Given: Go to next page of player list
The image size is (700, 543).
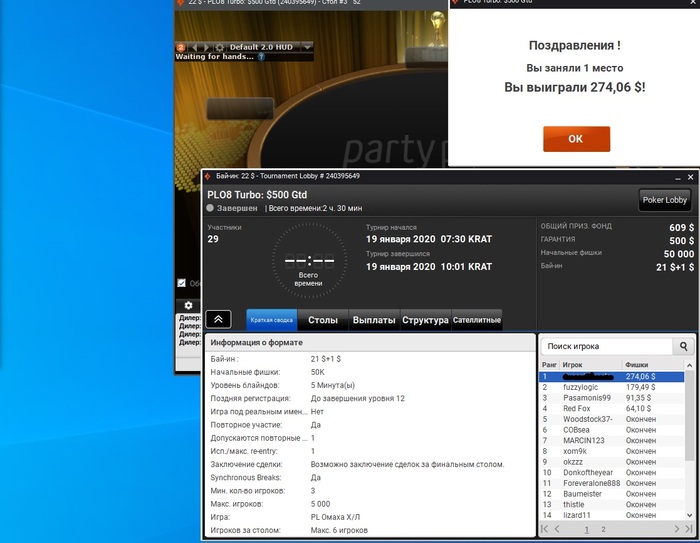Looking at the screenshot, I should pyautogui.click(x=677, y=529).
